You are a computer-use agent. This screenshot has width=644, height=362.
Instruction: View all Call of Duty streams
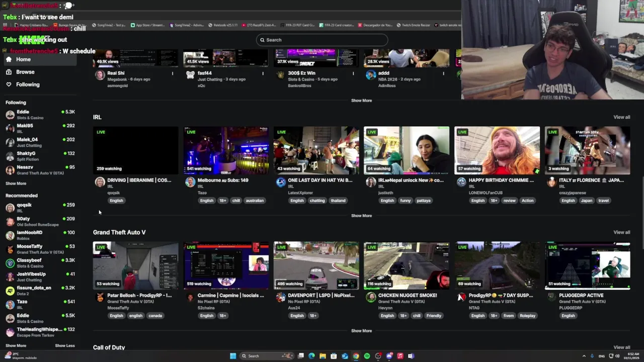pos(621,347)
